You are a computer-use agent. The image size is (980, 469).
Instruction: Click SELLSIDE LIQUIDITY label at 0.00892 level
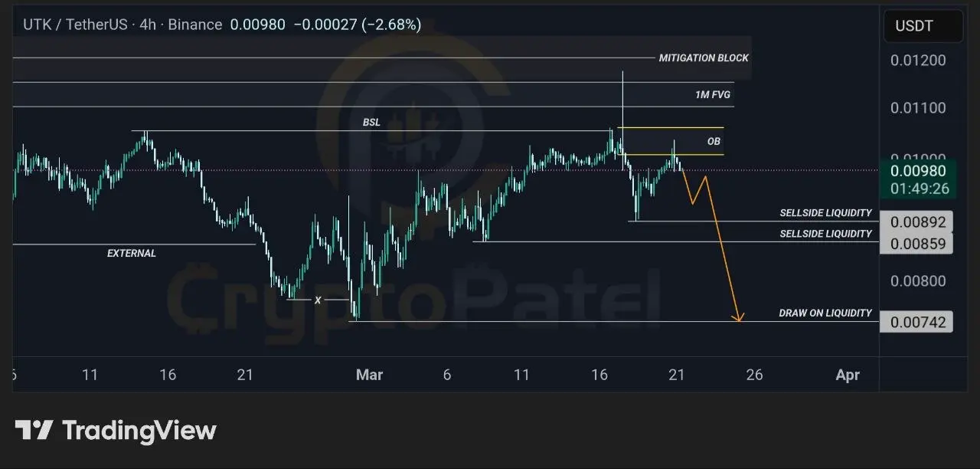825,213
